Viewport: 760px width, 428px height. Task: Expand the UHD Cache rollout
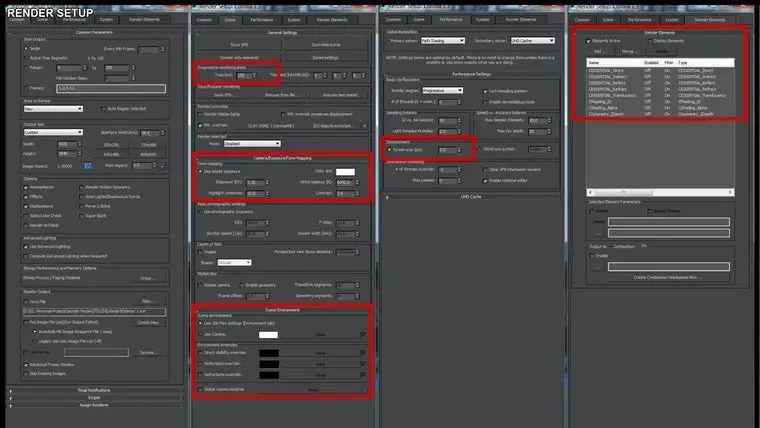click(471, 197)
